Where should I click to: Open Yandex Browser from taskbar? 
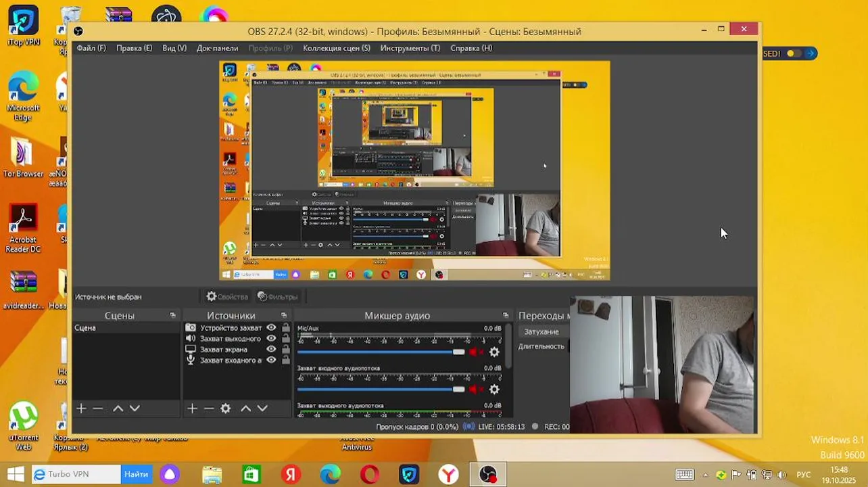pos(448,475)
